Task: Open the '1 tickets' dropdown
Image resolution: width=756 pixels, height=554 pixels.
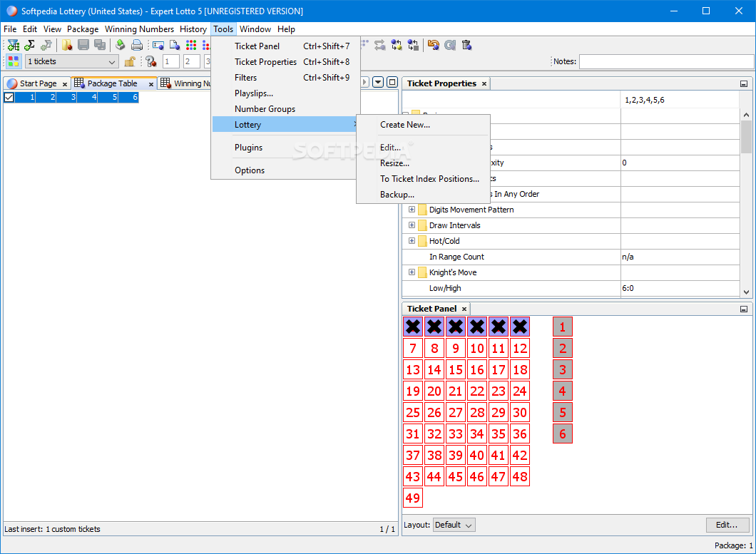Action: pos(72,61)
